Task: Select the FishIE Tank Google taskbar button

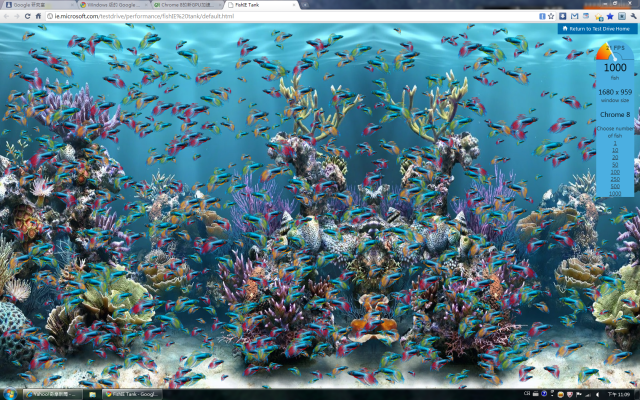Action: coord(131,394)
